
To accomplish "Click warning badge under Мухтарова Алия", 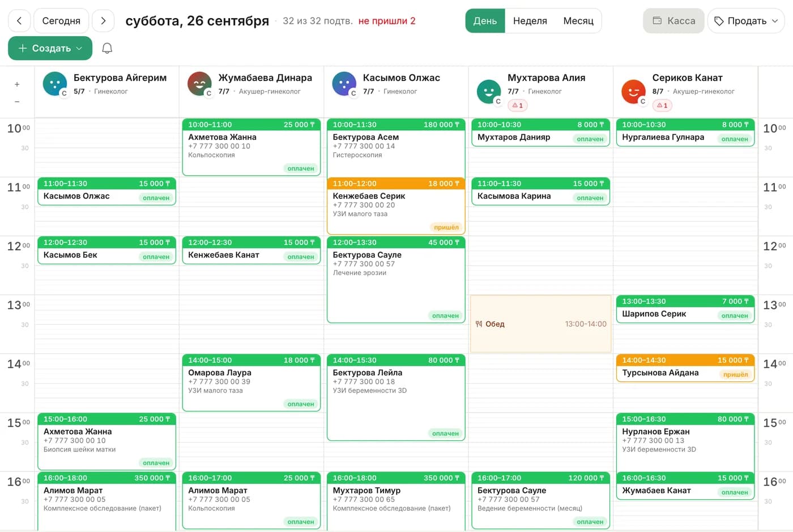I will click(x=518, y=105).
